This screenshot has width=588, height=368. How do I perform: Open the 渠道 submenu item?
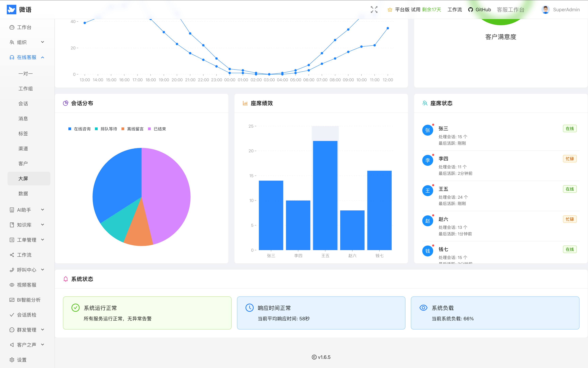click(x=29, y=149)
